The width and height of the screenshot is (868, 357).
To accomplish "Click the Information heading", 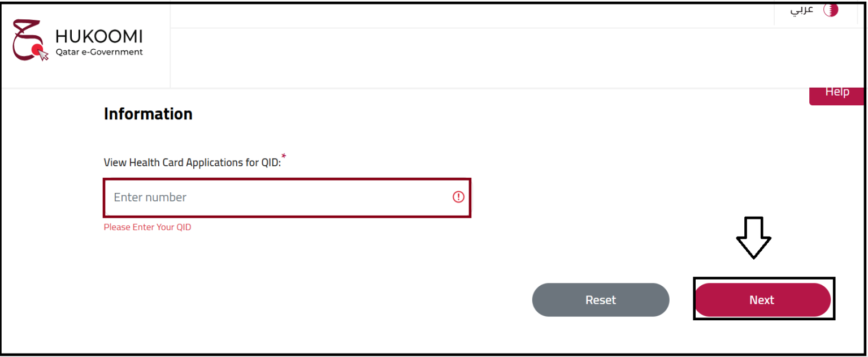I will (x=148, y=114).
